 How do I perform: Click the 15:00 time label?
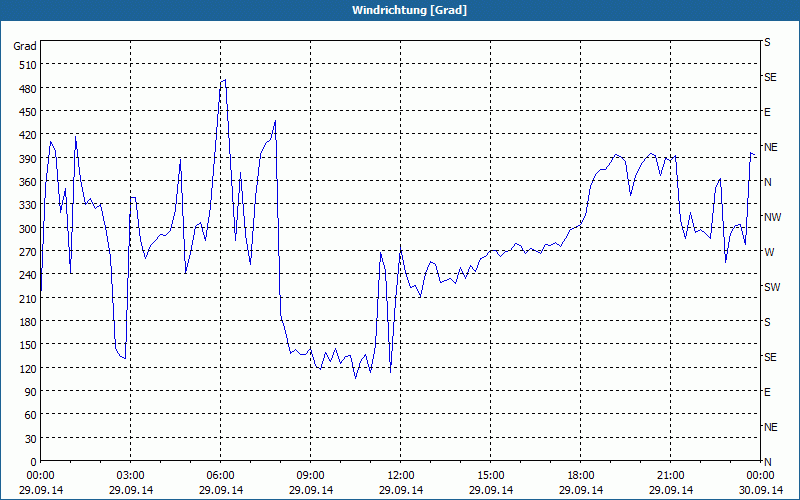(490, 476)
